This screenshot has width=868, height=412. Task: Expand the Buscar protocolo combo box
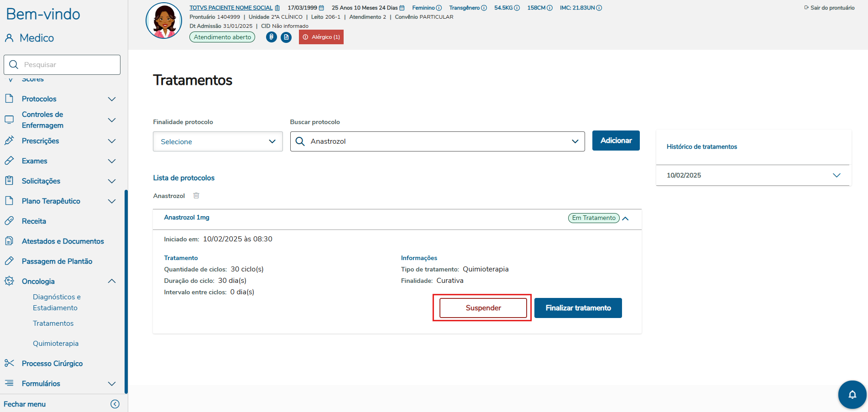point(575,141)
